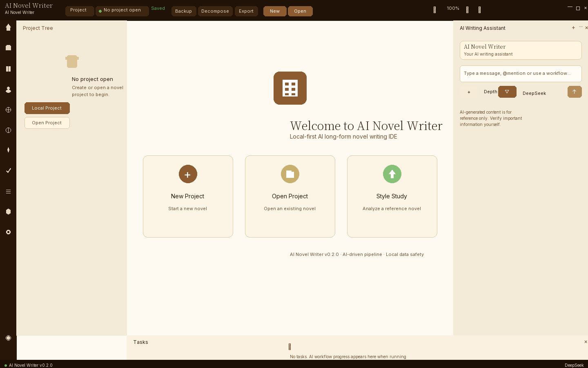Click the Welcome to AI Novel Writer heading

[366, 126]
